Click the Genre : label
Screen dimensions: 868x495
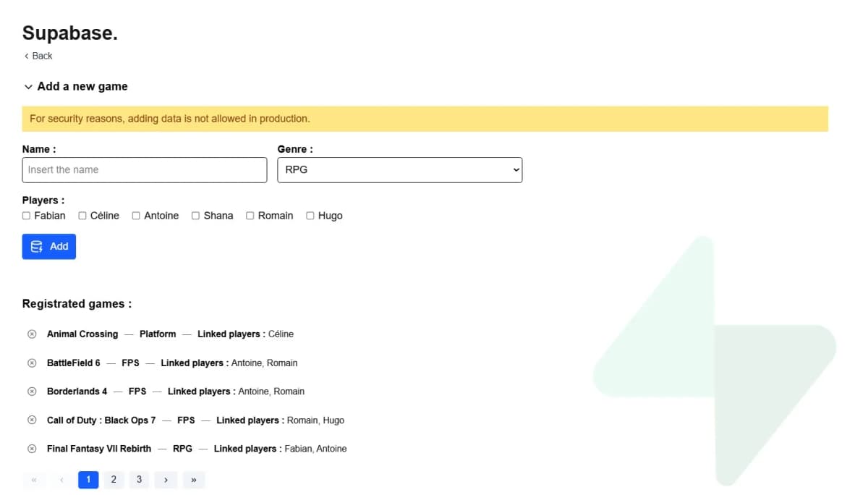pos(295,149)
